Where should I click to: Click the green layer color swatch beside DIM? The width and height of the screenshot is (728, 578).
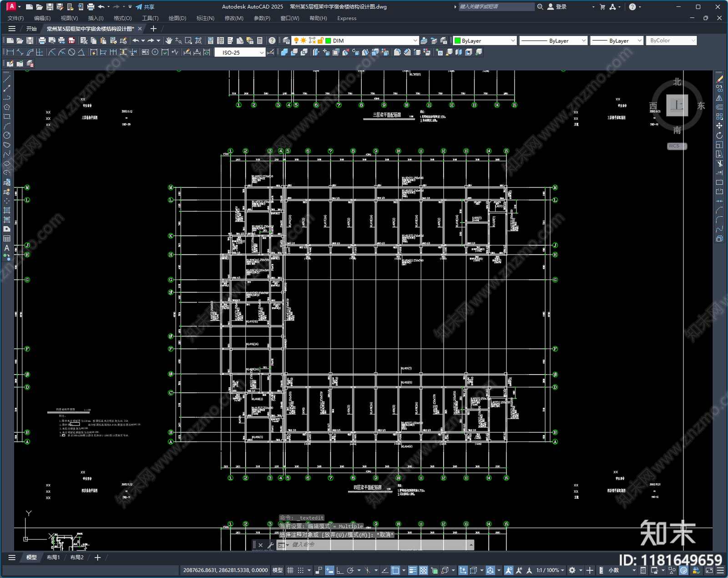[328, 41]
